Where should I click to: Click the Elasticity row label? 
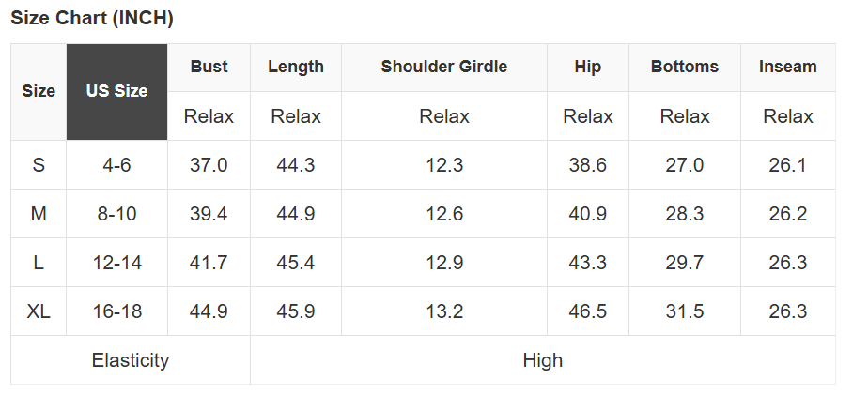[x=131, y=360]
